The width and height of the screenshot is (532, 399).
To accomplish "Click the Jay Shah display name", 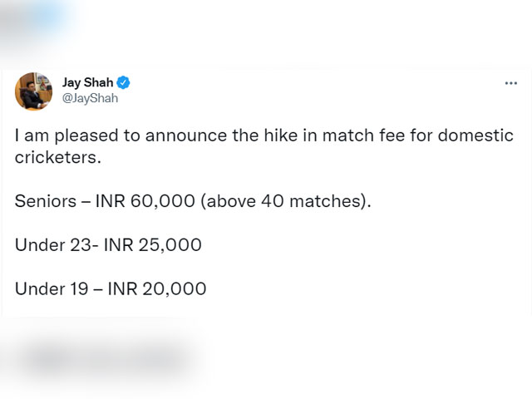I will 87,82.
